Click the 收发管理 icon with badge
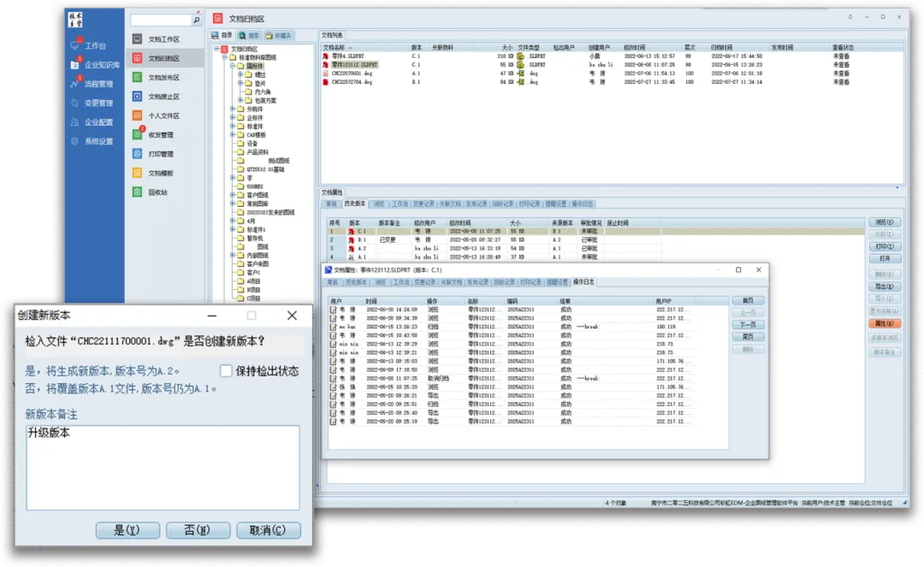Viewport: 924px width, 567px height. click(137, 134)
